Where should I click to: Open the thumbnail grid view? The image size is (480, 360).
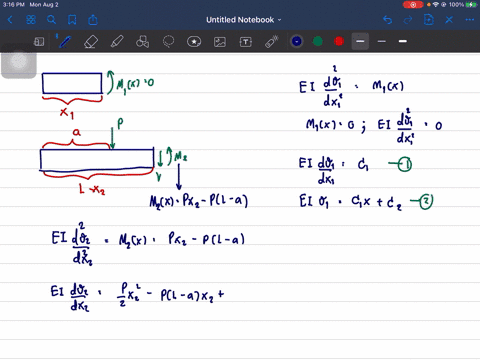pyautogui.click(x=31, y=20)
